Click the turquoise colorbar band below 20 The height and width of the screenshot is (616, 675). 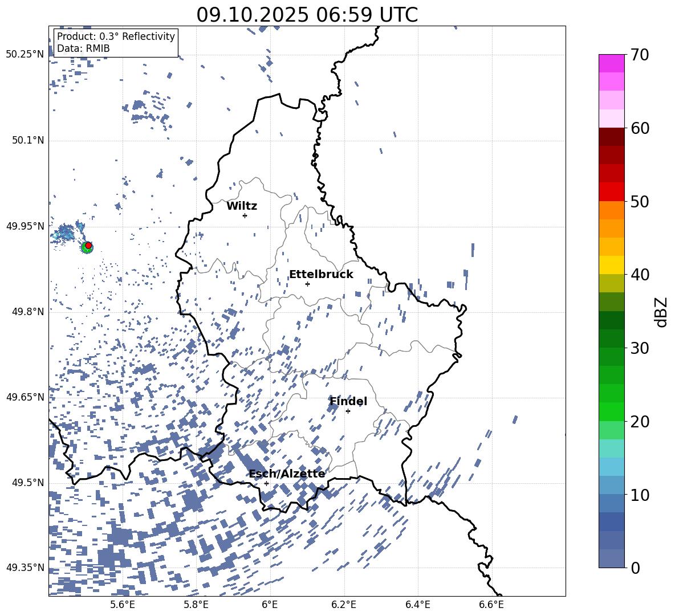point(611,448)
